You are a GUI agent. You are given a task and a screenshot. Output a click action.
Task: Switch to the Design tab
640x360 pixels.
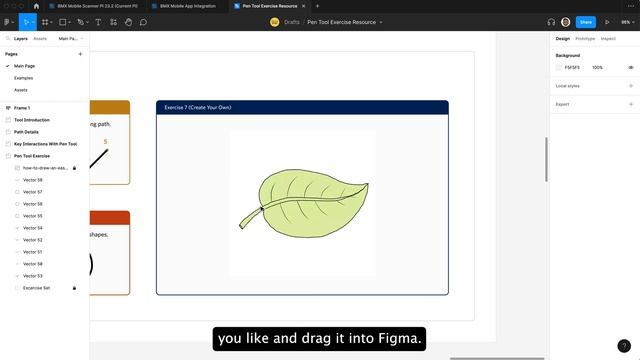pyautogui.click(x=562, y=38)
